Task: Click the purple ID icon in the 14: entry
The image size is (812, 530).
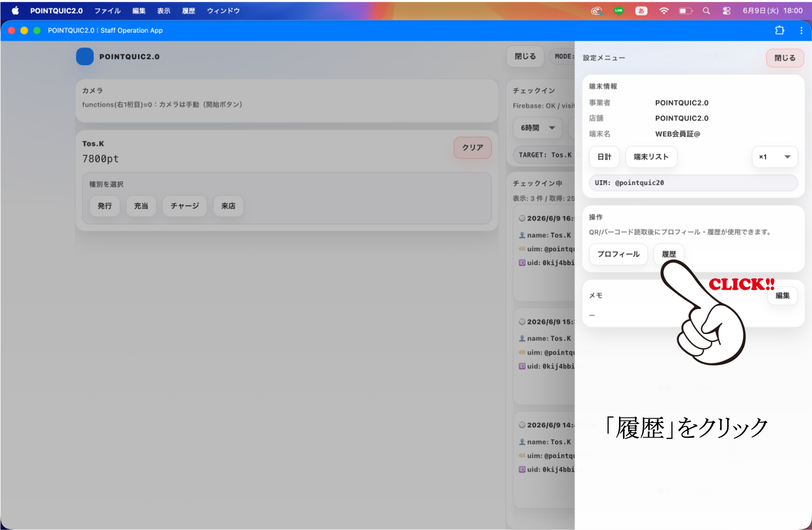Action: [x=522, y=469]
